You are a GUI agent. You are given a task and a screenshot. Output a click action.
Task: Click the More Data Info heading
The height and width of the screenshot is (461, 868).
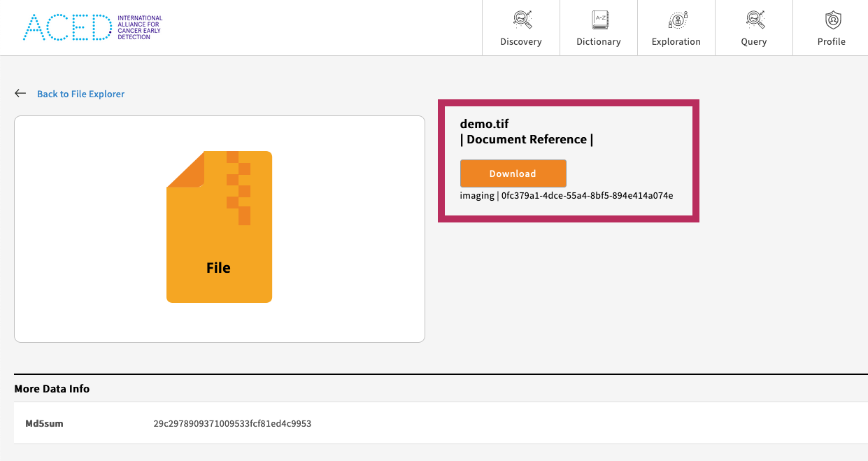click(52, 389)
